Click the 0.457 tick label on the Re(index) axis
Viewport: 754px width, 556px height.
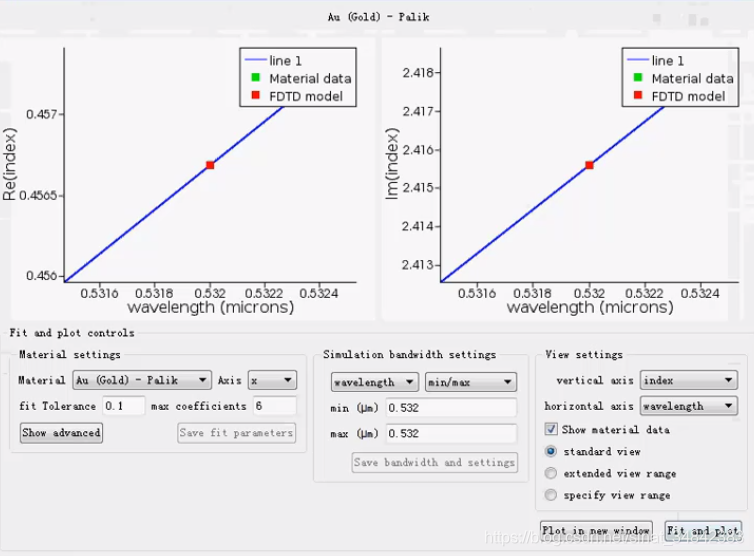pyautogui.click(x=41, y=114)
